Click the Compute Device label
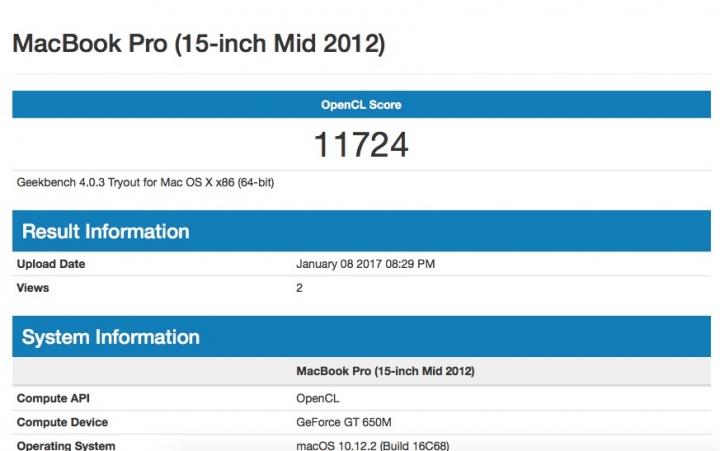This screenshot has width=720, height=451. click(62, 422)
